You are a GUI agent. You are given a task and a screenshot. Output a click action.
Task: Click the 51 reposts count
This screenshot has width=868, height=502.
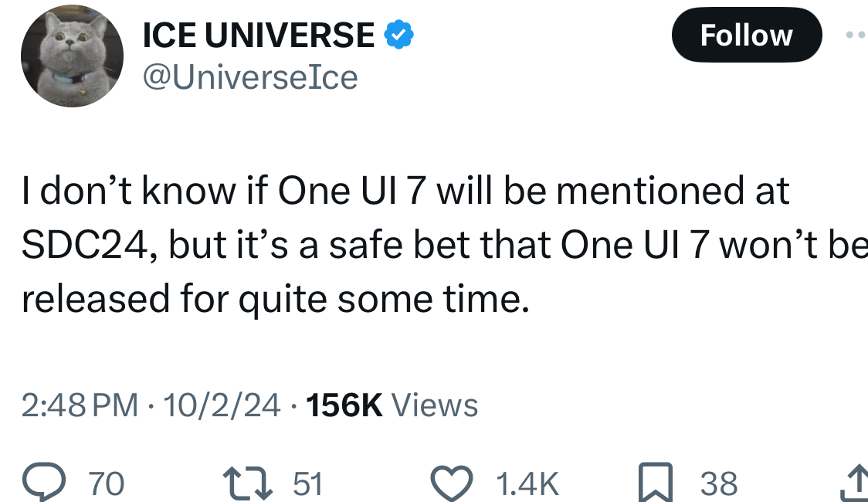[308, 483]
